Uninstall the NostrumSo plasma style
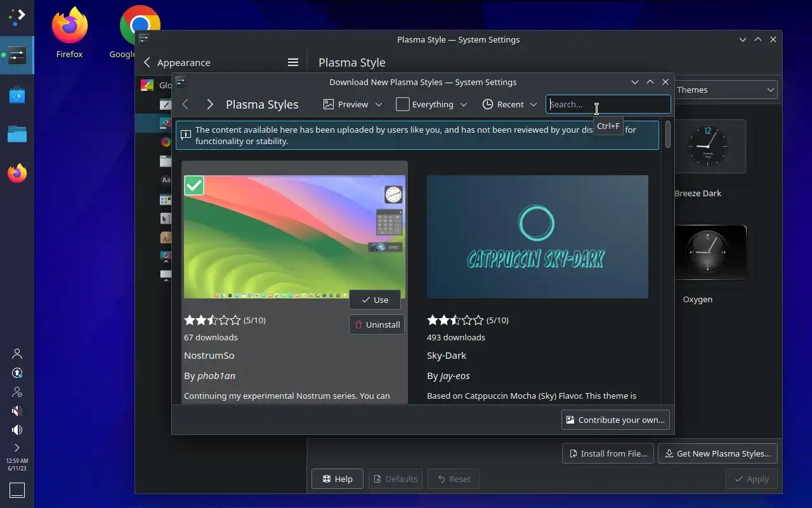 [x=377, y=324]
